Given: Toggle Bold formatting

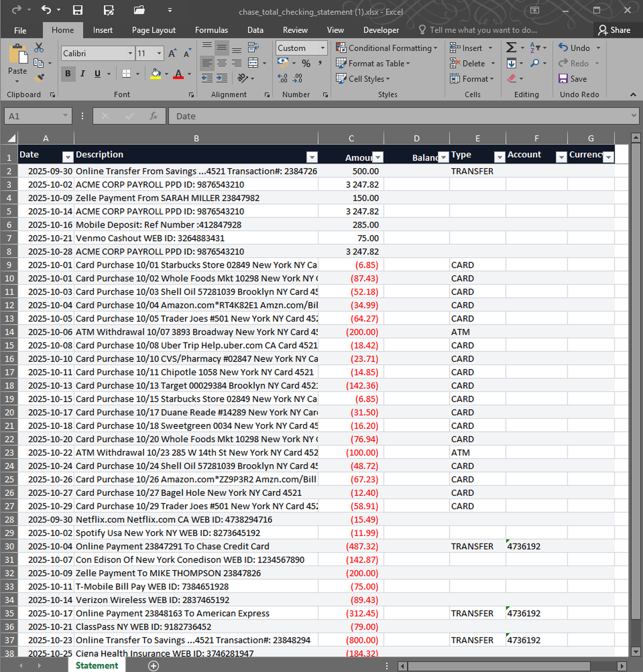Looking at the screenshot, I should pos(68,73).
